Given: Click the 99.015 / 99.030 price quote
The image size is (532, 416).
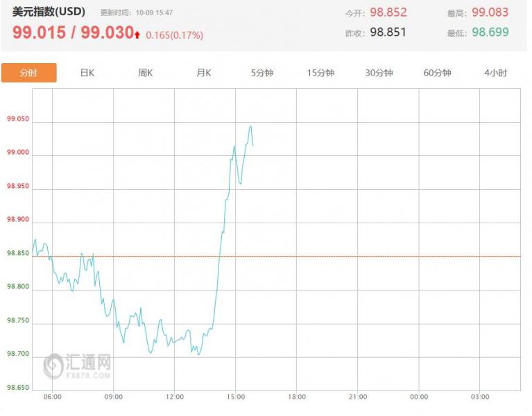Looking at the screenshot, I should pos(72,33).
